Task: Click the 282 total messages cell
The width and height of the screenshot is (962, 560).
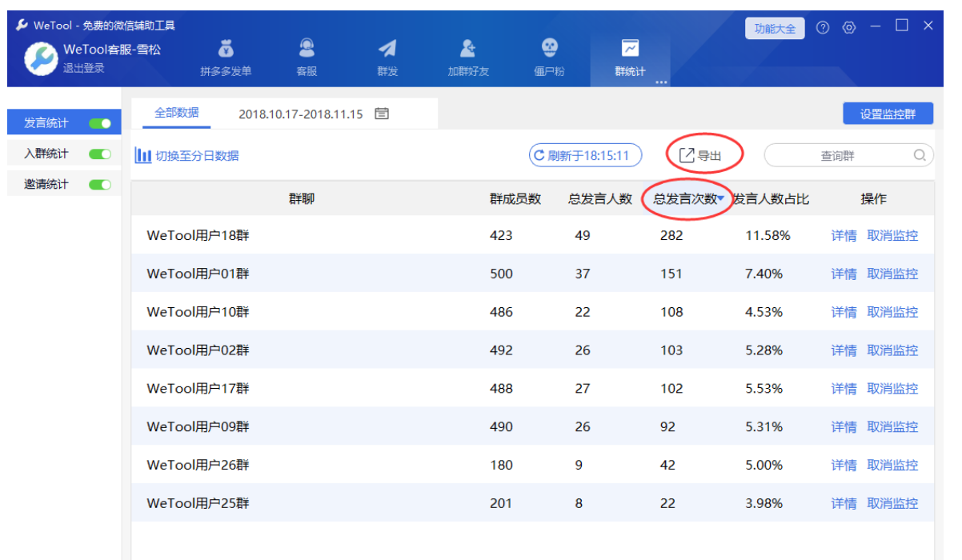Action: coord(671,235)
